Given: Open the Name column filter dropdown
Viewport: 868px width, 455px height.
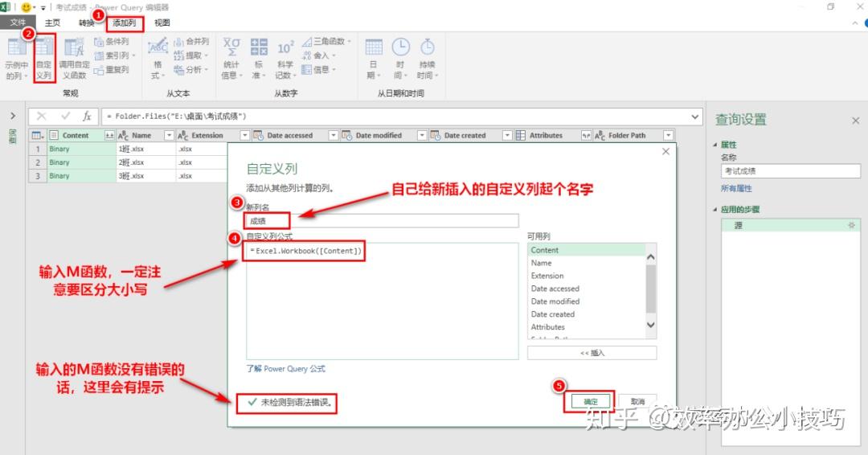Looking at the screenshot, I should 169,135.
